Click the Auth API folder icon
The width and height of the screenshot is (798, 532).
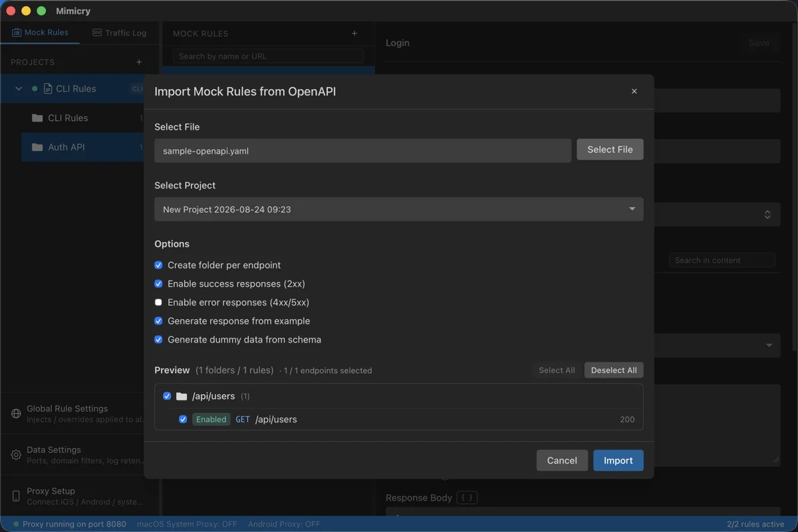point(37,147)
